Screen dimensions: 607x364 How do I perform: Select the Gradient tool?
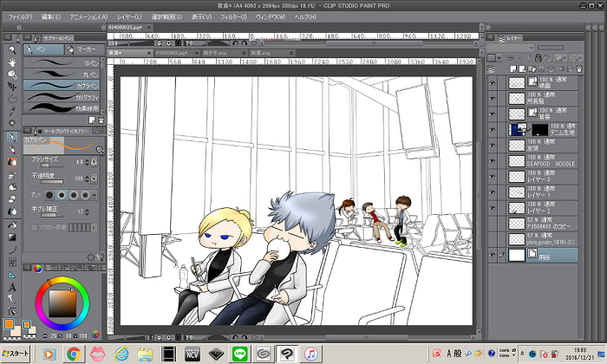pos(12,237)
